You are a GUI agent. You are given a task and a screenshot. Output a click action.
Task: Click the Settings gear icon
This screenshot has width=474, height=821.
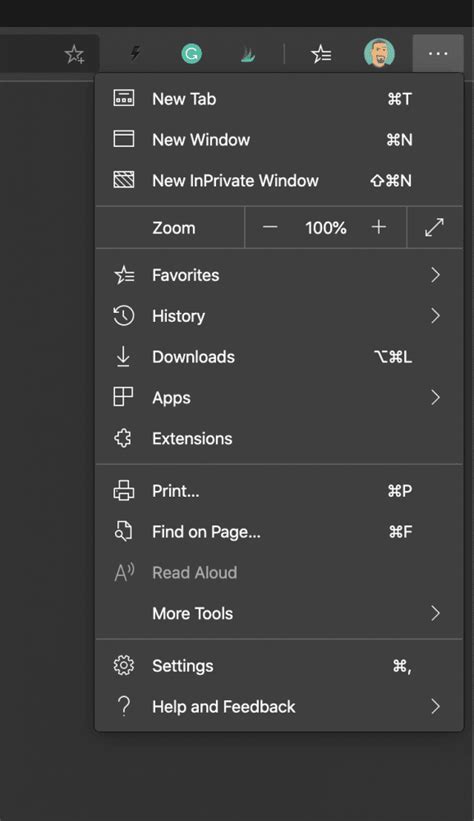coord(124,665)
